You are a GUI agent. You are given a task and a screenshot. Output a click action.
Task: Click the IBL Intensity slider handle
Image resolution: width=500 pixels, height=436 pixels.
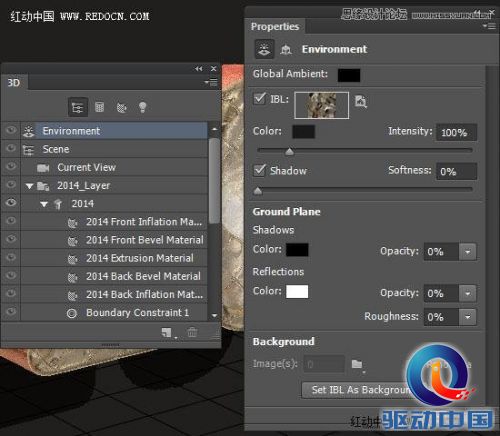[x=289, y=152]
